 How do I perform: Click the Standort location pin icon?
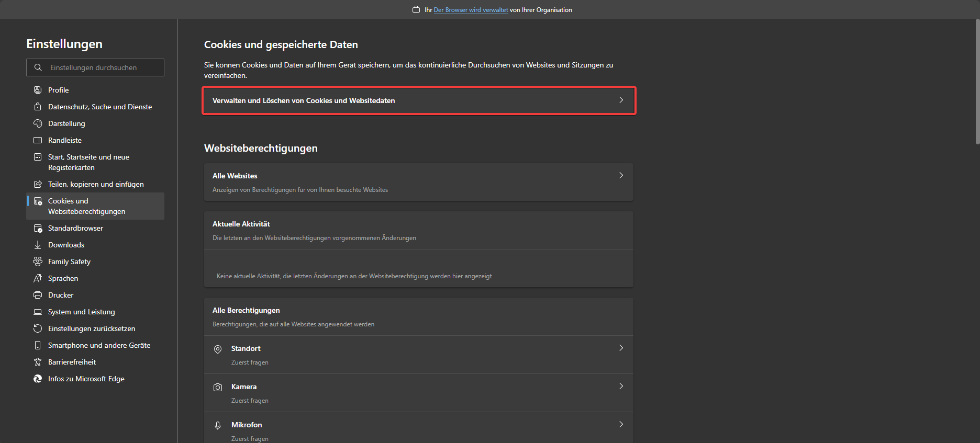(218, 349)
